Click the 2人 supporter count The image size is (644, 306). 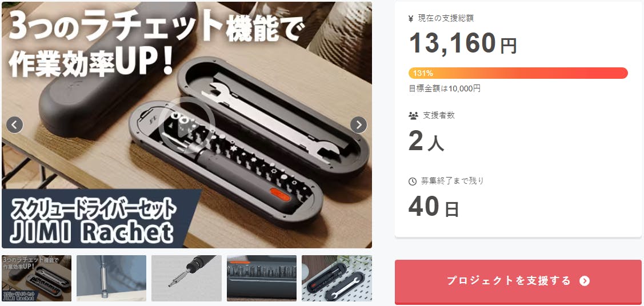(x=426, y=140)
